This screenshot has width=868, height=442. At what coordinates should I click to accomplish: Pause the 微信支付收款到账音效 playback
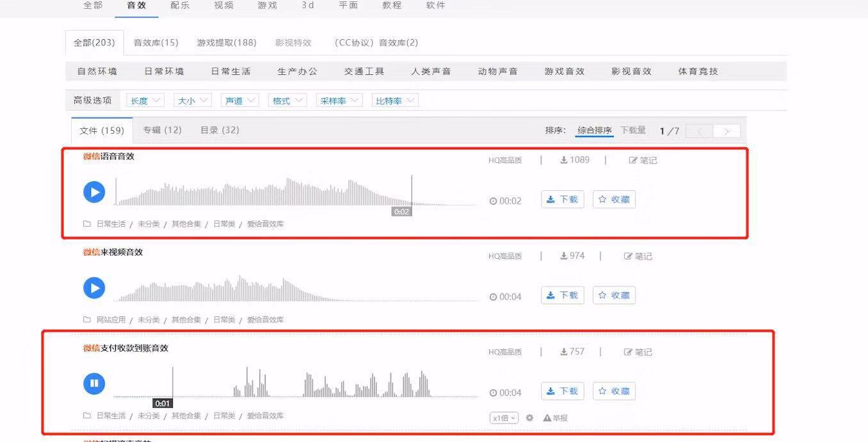(94, 384)
